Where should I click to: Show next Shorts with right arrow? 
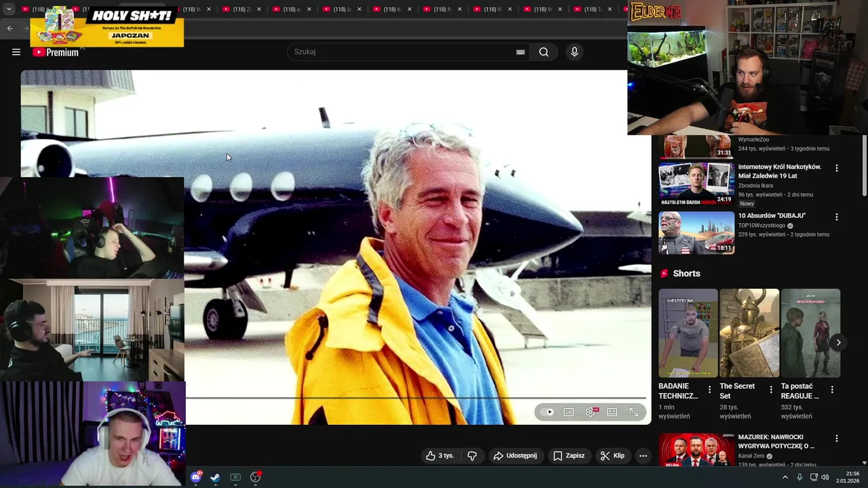click(838, 342)
